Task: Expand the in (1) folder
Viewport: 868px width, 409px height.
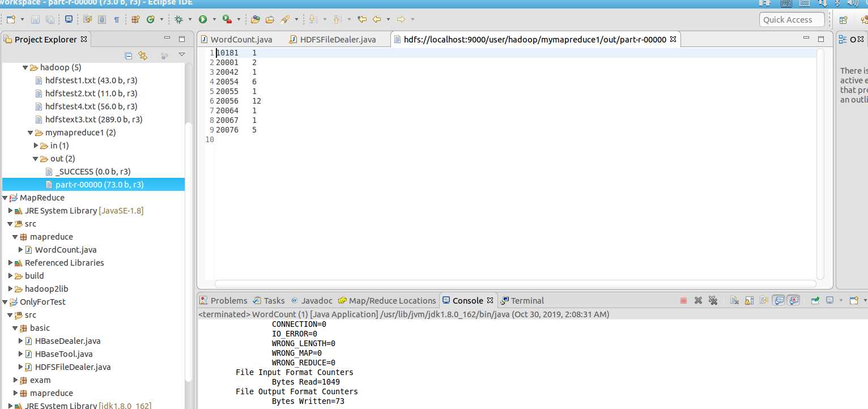Action: point(36,146)
